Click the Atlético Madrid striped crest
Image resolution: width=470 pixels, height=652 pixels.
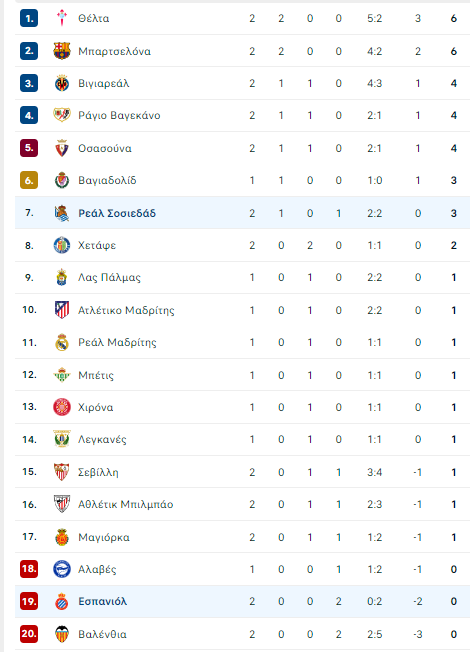[62, 310]
